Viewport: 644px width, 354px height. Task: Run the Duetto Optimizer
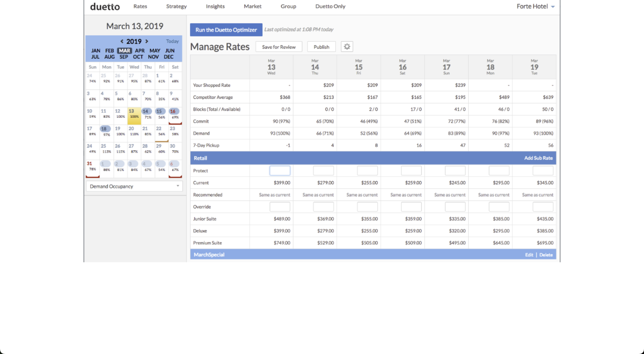pos(226,30)
